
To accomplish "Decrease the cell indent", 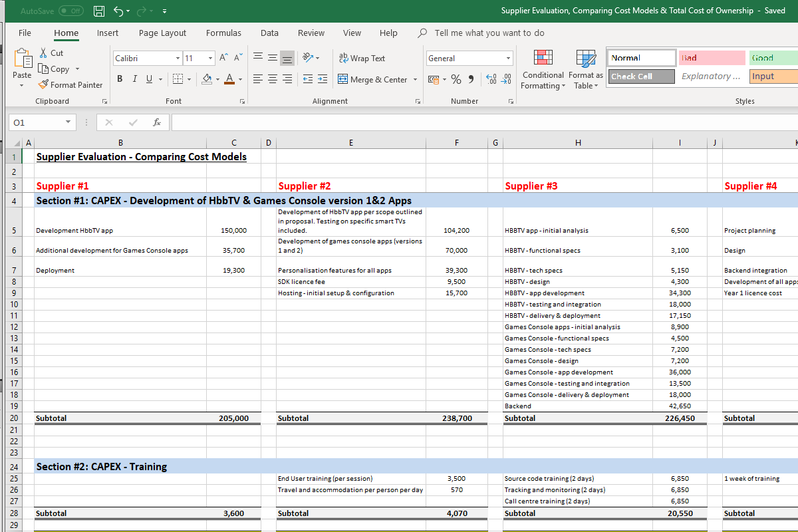I will [x=308, y=79].
